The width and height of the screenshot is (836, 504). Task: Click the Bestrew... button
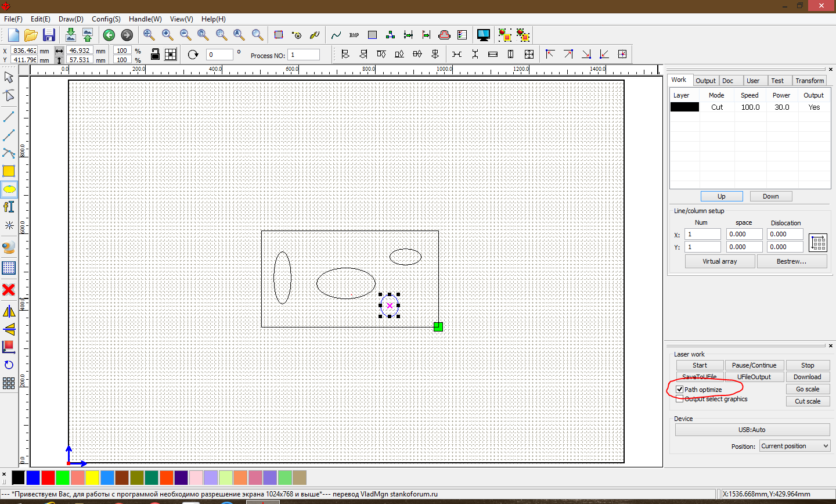click(x=791, y=261)
